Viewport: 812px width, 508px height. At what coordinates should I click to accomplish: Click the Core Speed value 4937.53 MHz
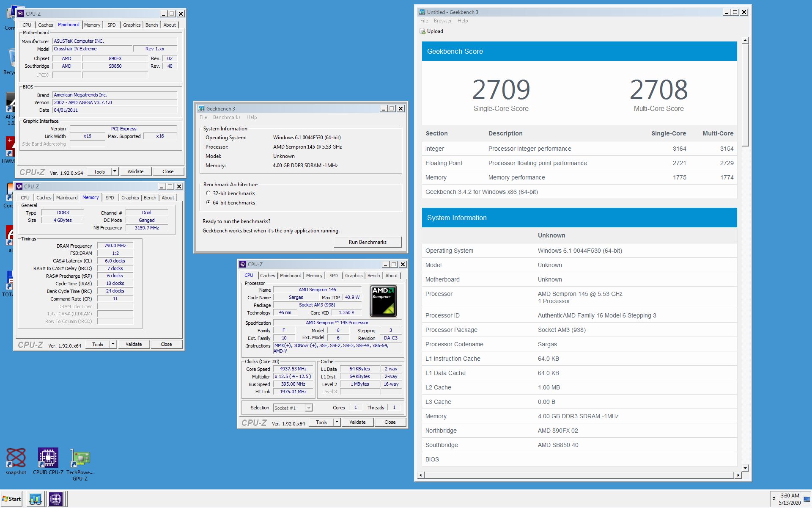[x=293, y=369]
